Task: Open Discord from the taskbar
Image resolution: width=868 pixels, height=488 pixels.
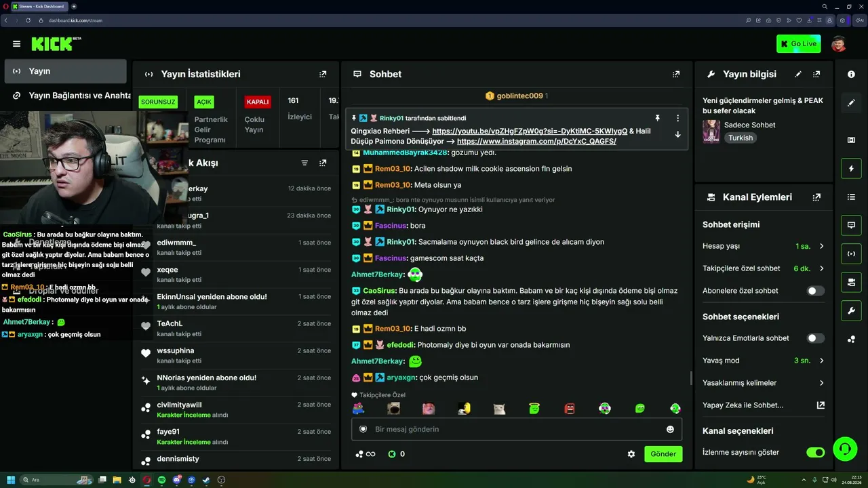Action: click(176, 480)
